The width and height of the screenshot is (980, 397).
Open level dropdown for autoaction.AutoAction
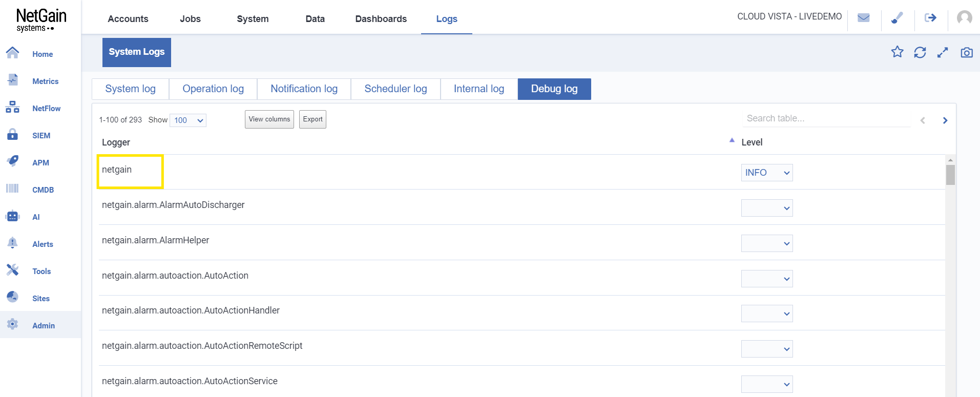pos(767,279)
